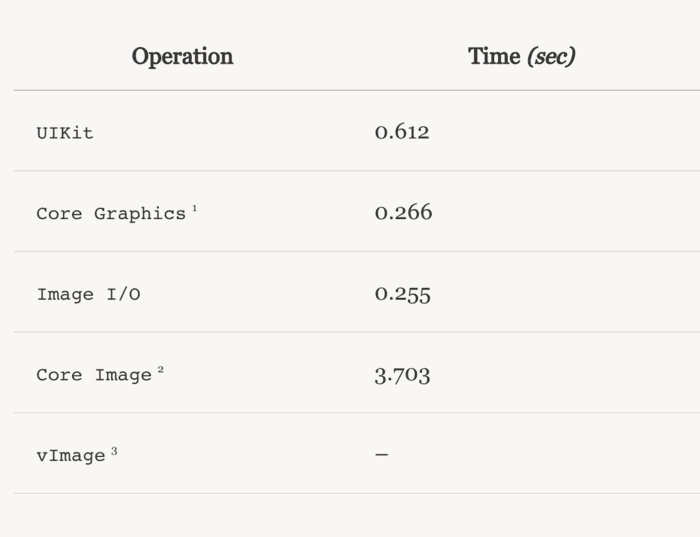
Task: Select the italic (sec) unit label
Action: click(551, 56)
